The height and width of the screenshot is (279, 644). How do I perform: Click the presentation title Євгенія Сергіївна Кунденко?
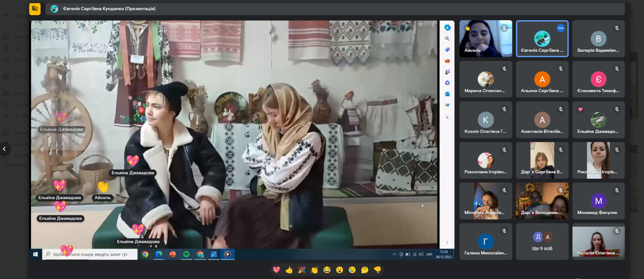click(109, 9)
